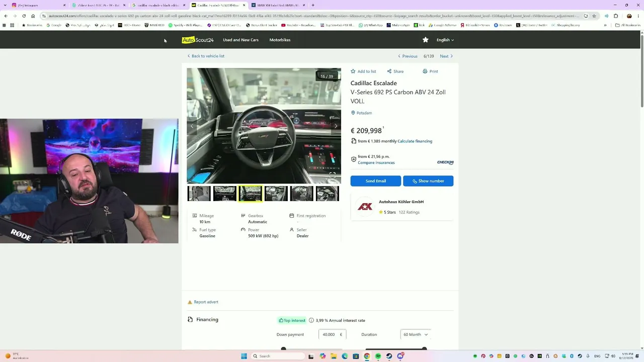Switch to the cadillac escalade Google search tab
The image size is (644, 362).
[158, 5]
